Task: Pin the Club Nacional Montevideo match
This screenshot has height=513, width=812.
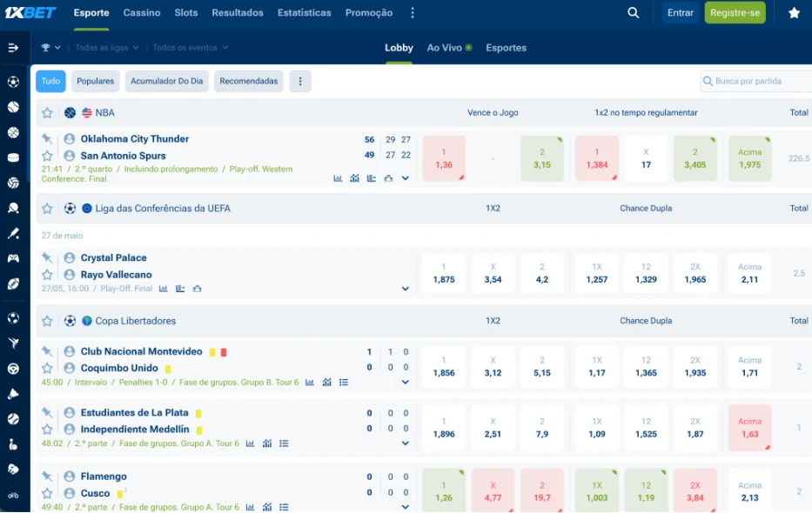Action: point(47,351)
